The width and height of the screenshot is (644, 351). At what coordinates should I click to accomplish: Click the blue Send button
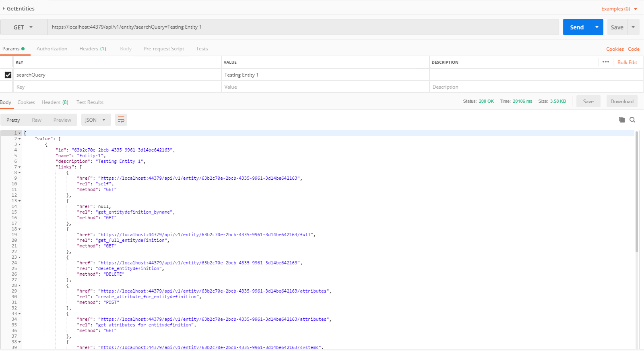(x=576, y=27)
